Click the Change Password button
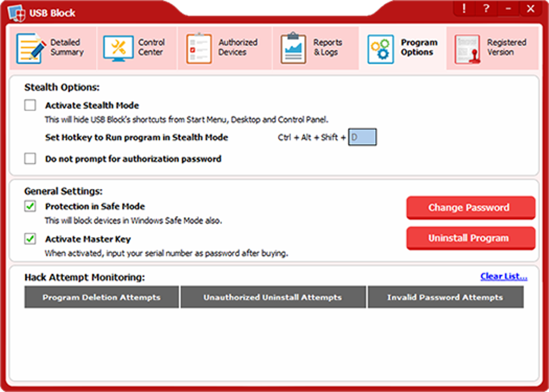 click(x=470, y=208)
